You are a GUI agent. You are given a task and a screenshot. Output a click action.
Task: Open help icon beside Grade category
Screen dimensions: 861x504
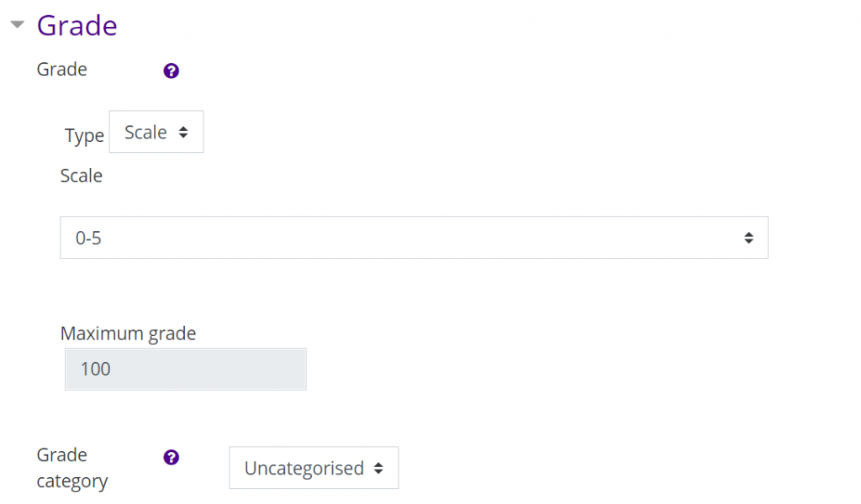tap(171, 458)
